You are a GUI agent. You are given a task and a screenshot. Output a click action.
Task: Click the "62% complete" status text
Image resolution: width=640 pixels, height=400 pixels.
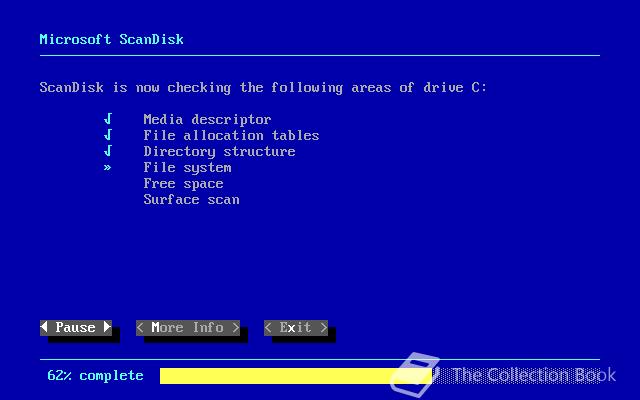(x=96, y=376)
